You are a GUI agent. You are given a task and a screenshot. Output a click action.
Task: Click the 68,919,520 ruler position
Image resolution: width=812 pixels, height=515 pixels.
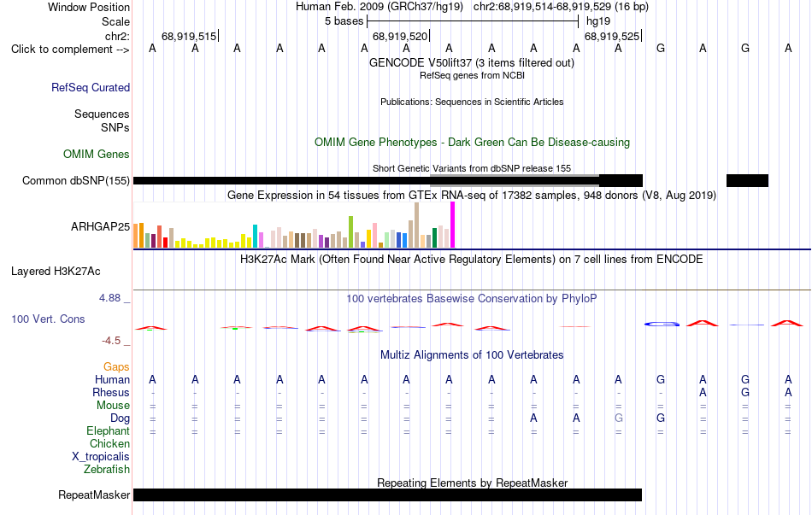[400, 36]
